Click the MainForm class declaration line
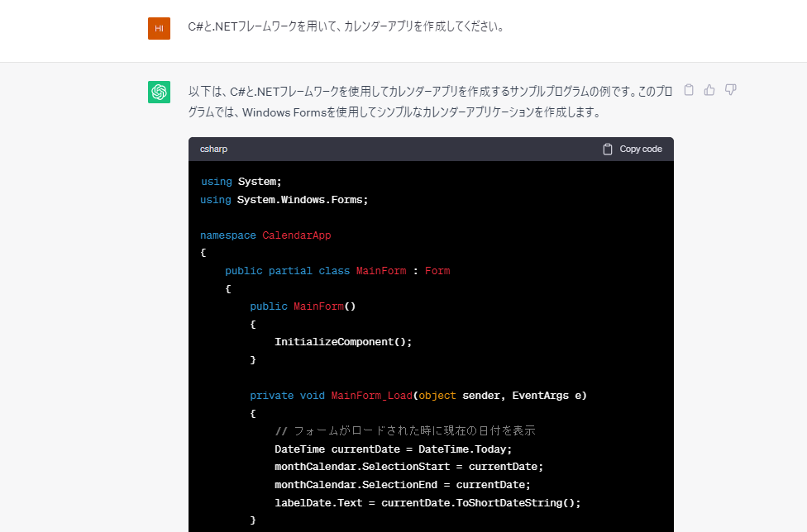 coord(337,271)
